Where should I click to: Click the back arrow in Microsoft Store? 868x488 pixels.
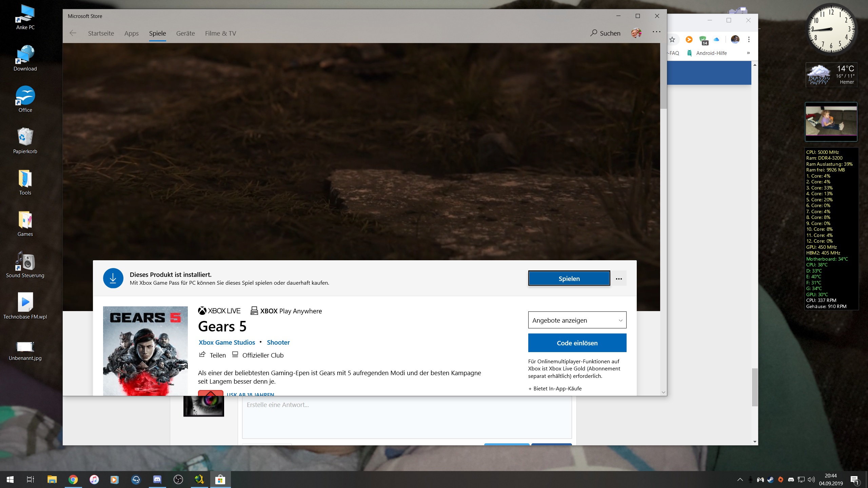coord(73,33)
